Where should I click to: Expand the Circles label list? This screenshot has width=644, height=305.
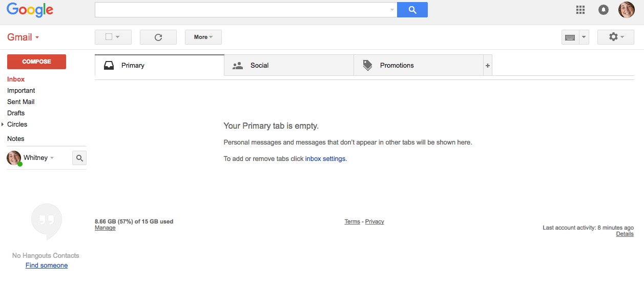point(3,125)
